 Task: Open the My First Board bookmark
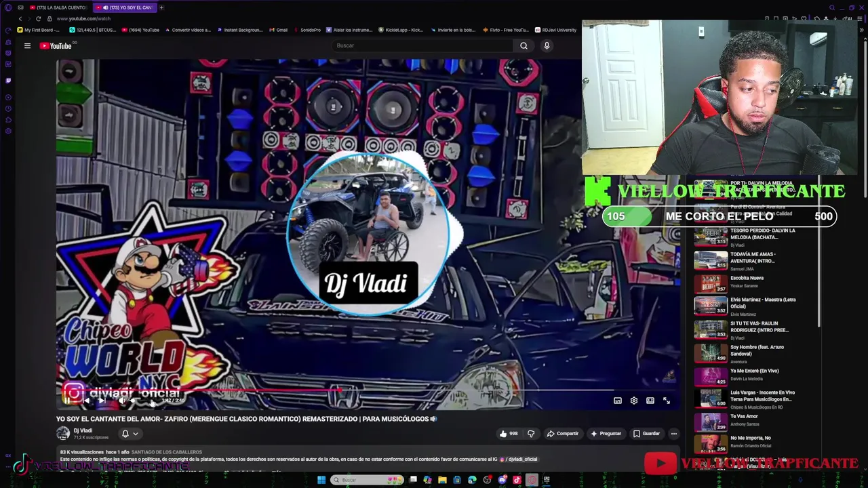point(39,30)
